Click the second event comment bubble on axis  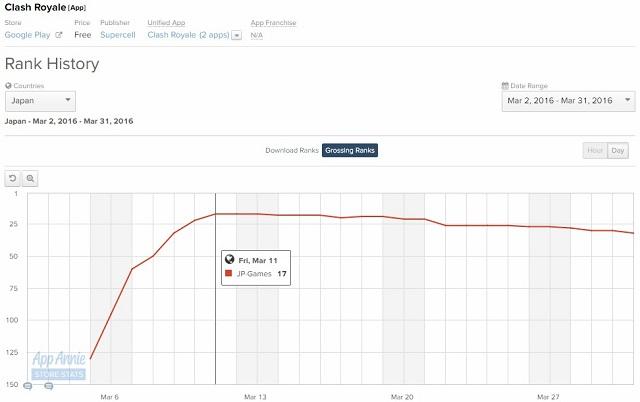[49, 385]
